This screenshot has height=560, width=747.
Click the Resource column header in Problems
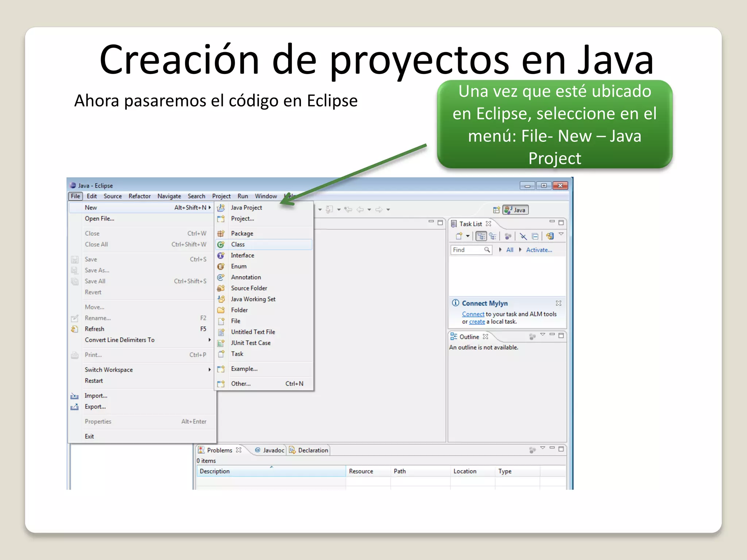coord(368,471)
